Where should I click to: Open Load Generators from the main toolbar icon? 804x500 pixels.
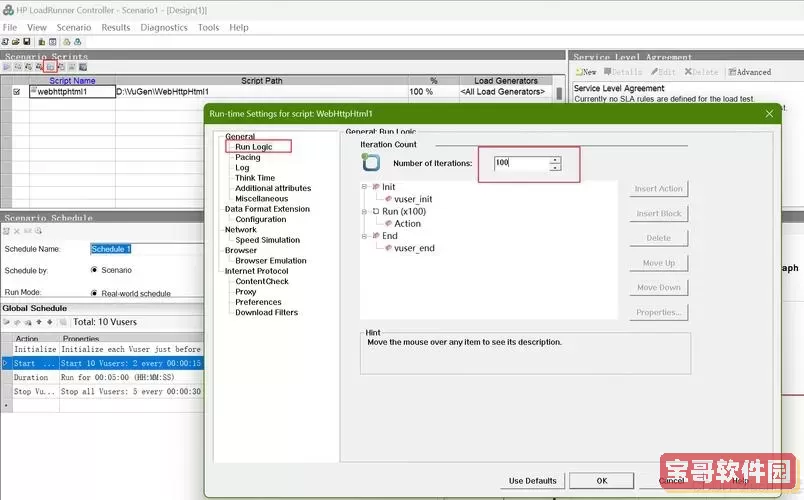click(x=42, y=42)
